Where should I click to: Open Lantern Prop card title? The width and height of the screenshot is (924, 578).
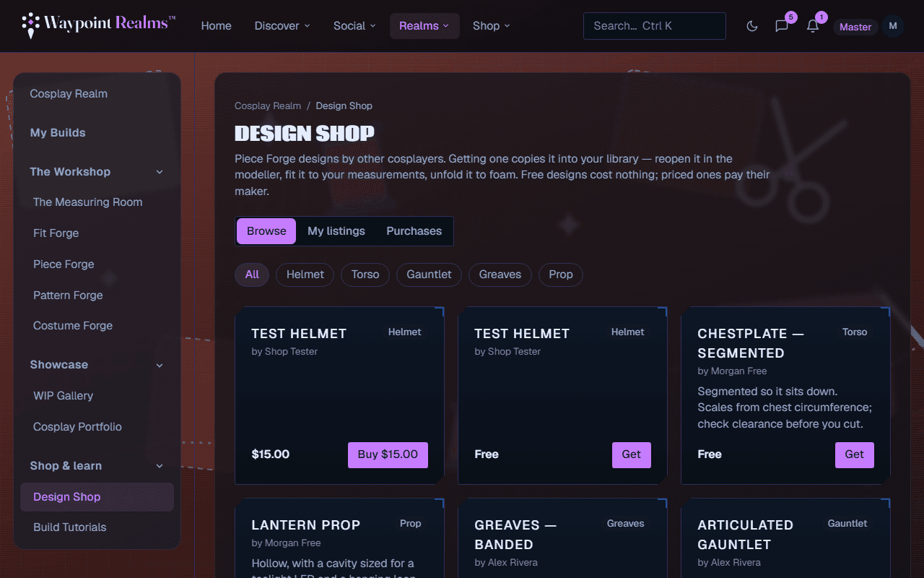pyautogui.click(x=306, y=525)
